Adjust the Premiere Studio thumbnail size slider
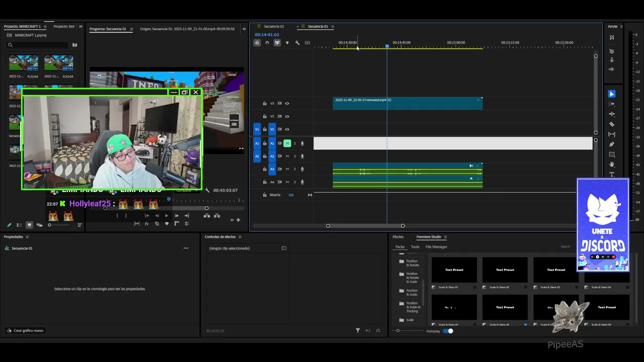 click(x=398, y=331)
